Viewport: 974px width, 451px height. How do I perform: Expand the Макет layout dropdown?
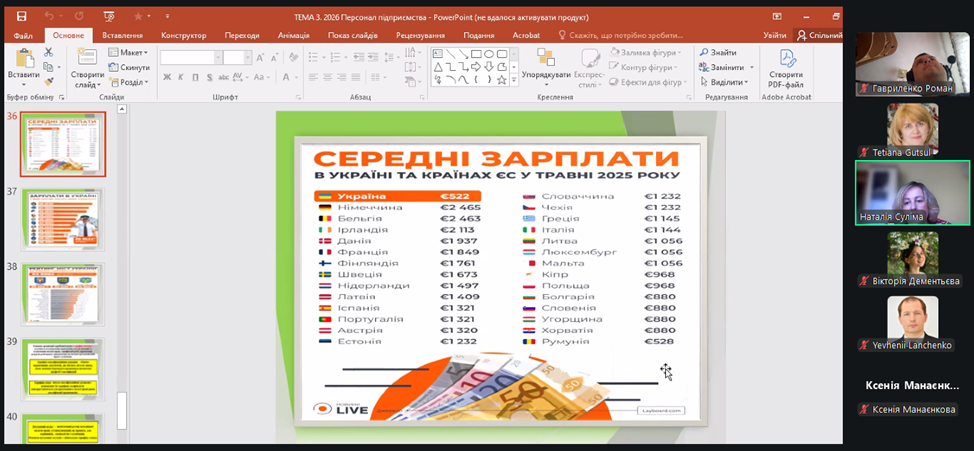pos(130,53)
